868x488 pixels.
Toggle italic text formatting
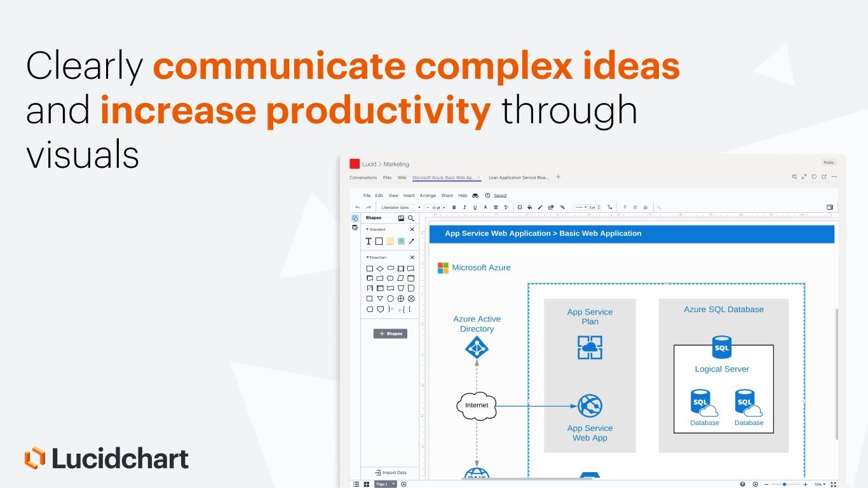(465, 207)
